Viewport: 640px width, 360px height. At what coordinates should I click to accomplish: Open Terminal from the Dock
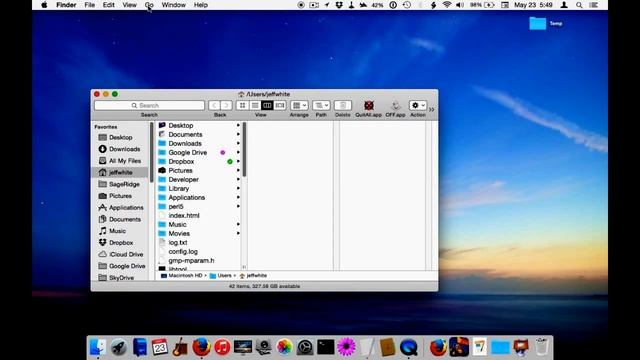(x=326, y=347)
